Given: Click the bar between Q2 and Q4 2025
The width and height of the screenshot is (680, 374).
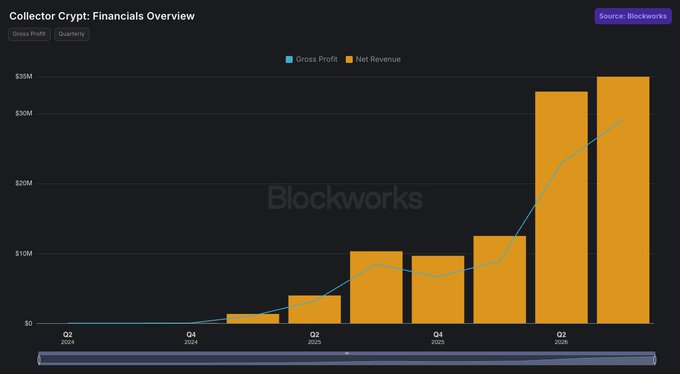Looking at the screenshot, I should 376,287.
